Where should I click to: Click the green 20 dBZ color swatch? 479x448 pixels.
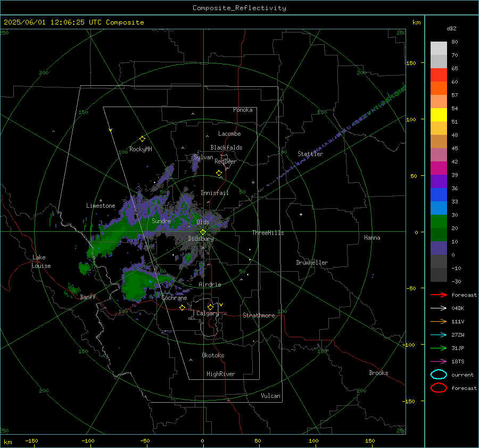[439, 221]
